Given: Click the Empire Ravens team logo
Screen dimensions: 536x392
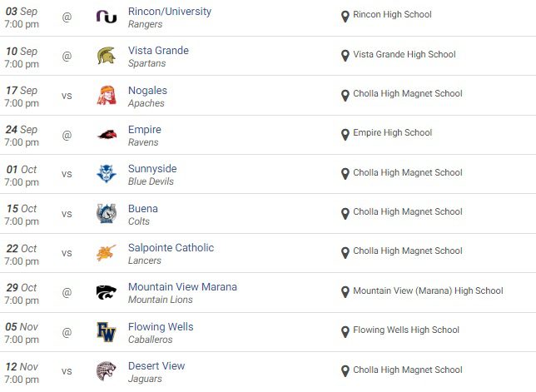Looking at the screenshot, I should (107, 135).
